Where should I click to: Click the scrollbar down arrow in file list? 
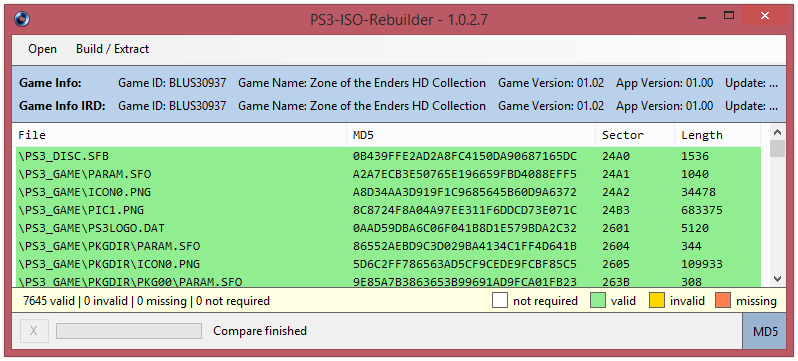point(777,279)
